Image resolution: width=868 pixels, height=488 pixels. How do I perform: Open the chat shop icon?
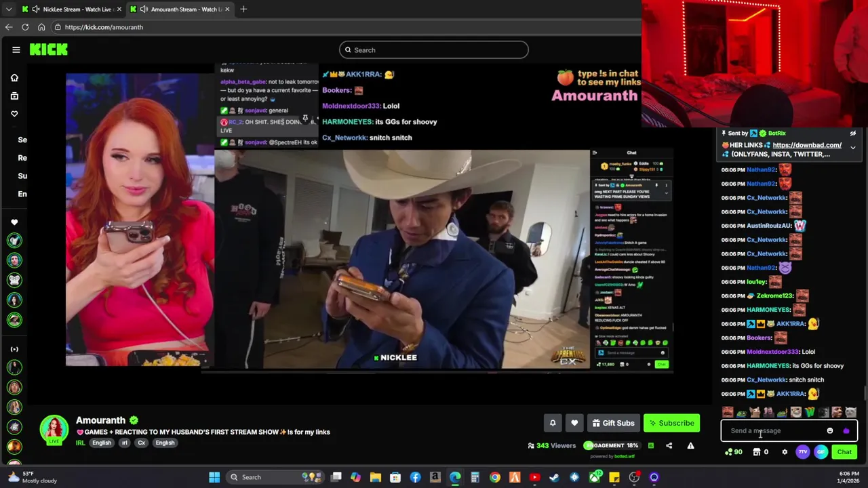[757, 452]
